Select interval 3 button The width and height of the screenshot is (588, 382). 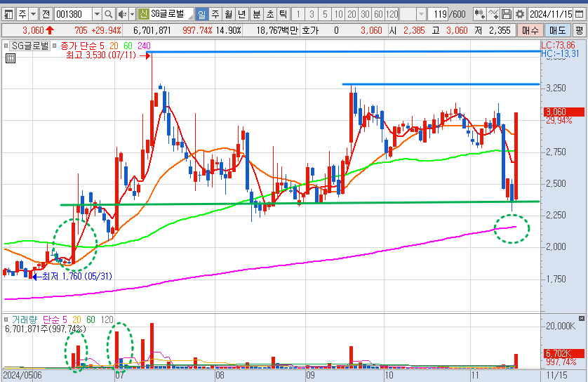tap(312, 15)
